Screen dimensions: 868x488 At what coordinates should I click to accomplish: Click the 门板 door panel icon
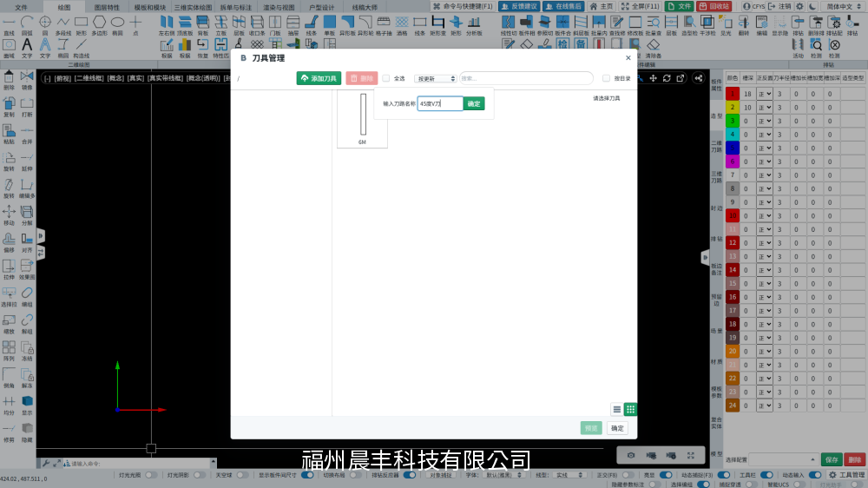click(275, 25)
